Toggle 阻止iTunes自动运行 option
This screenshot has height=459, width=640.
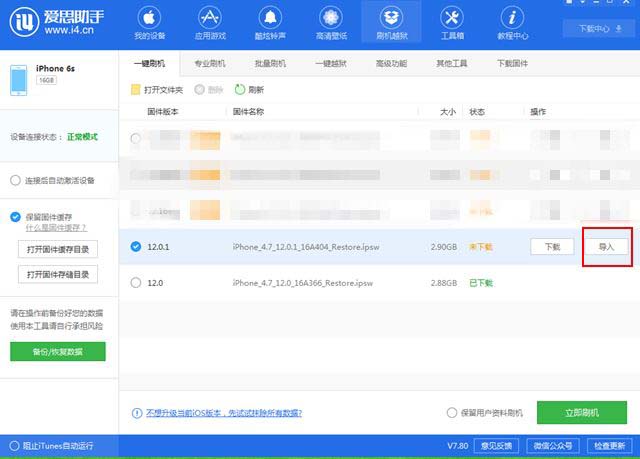(x=14, y=446)
